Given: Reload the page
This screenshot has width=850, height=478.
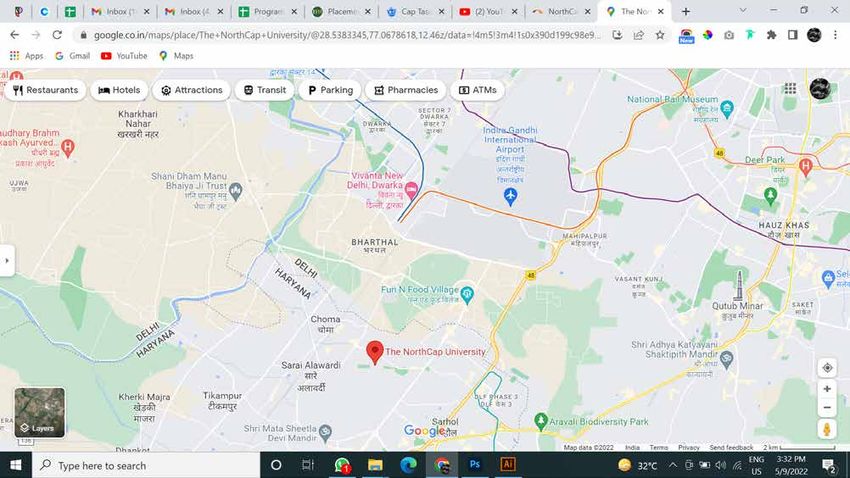Looking at the screenshot, I should [57, 35].
